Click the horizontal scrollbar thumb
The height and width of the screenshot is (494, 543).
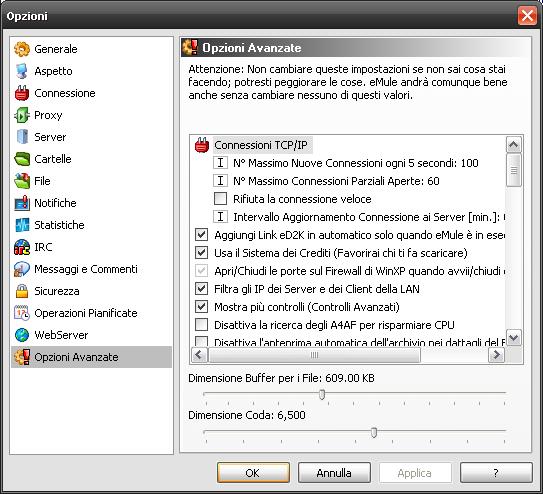tap(314, 354)
